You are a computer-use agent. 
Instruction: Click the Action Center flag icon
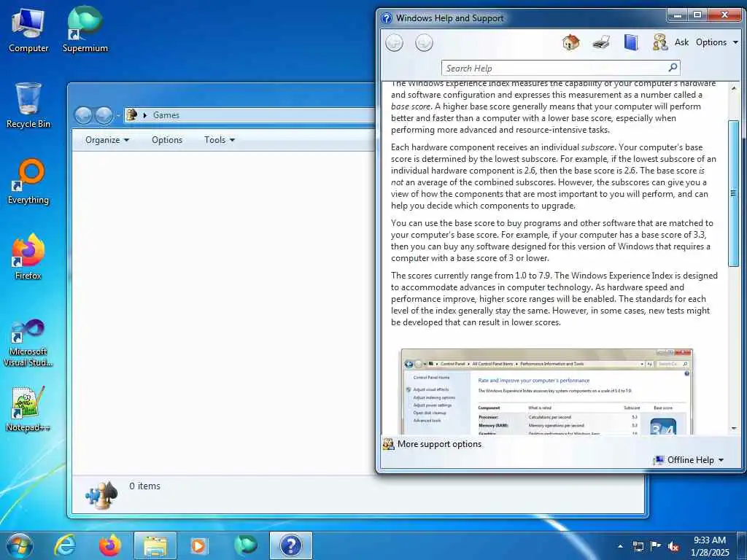pos(656,546)
